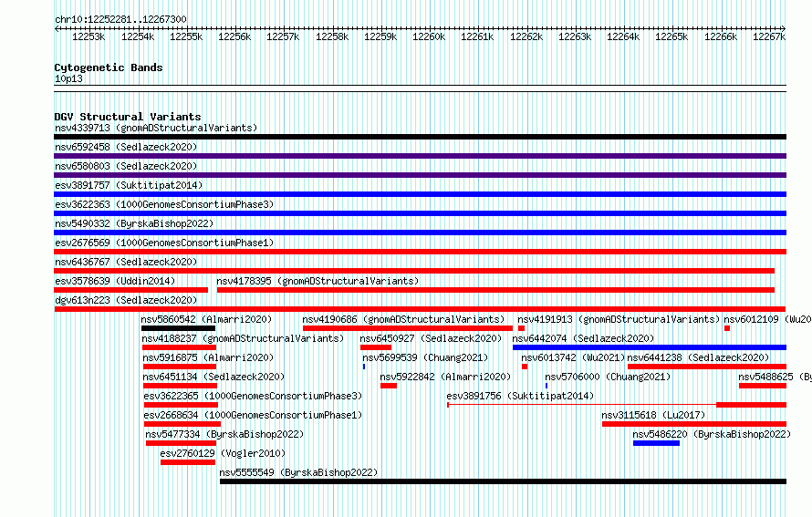This screenshot has height=517, width=812.
Task: Open nsv6450927 (Sedlazeck2020) label
Action: (x=431, y=338)
